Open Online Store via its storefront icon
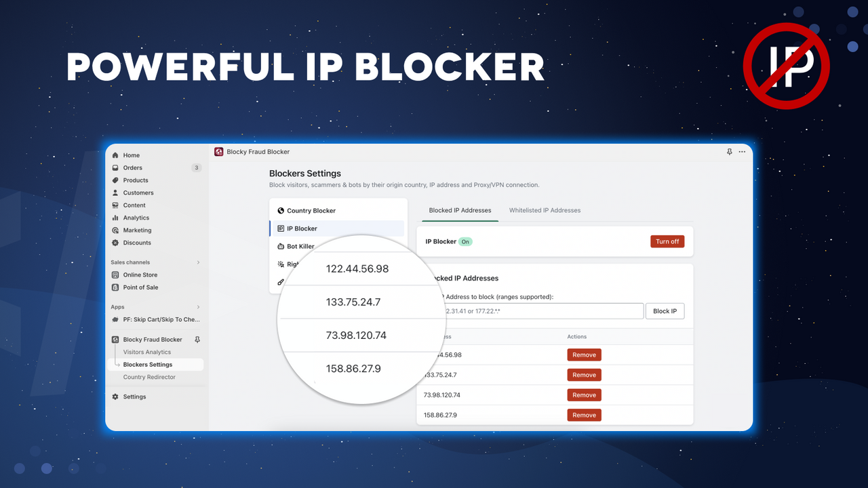868x488 pixels. coord(115,275)
